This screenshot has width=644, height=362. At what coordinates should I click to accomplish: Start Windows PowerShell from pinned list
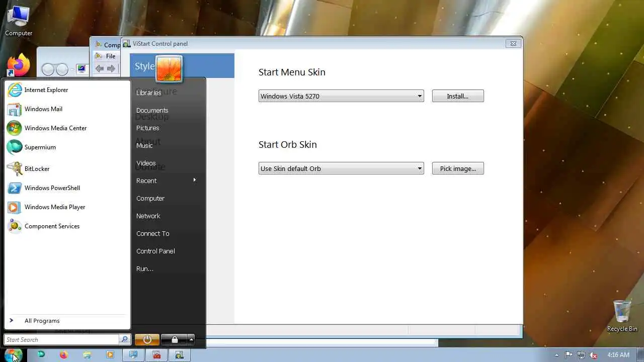52,188
